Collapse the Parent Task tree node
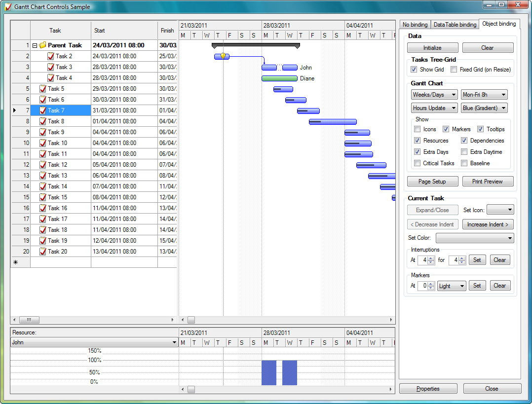 tap(34, 45)
